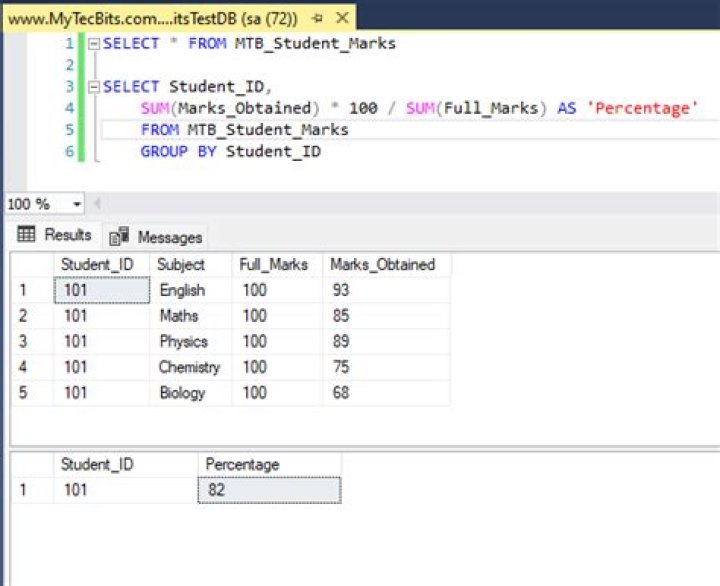Click the Percentage column header

(x=270, y=464)
